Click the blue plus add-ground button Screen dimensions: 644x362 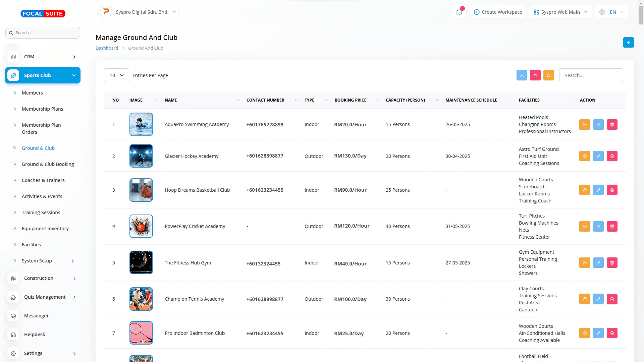(628, 43)
